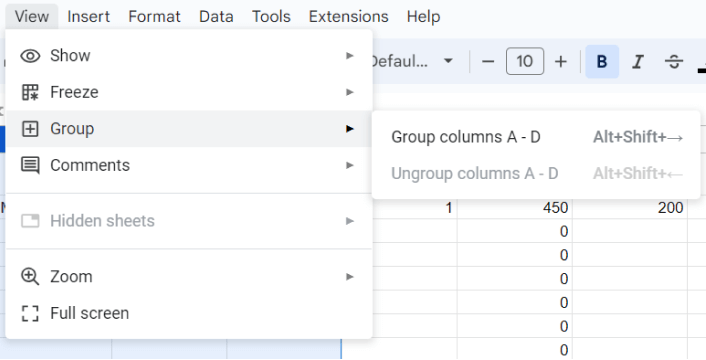The width and height of the screenshot is (706, 360).
Task: Expand the Show submenu arrow
Action: click(350, 55)
